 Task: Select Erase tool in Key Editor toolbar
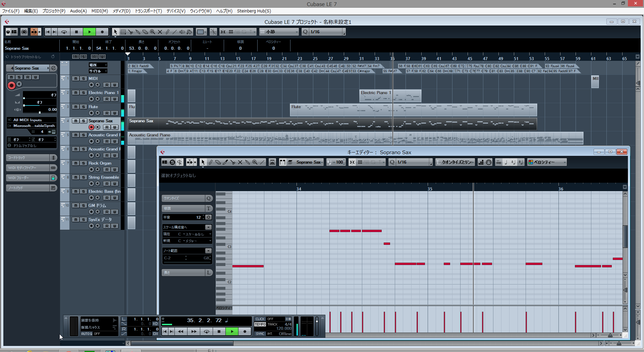click(218, 162)
